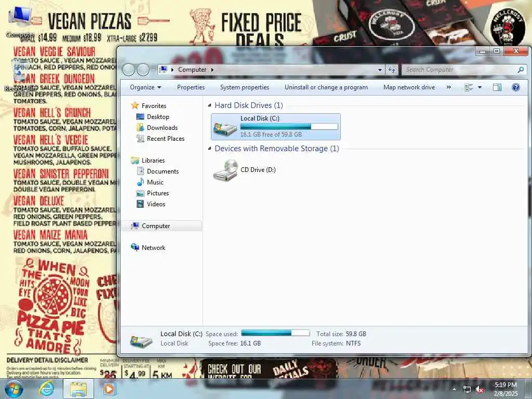This screenshot has width=532, height=399.
Task: Click the muted volume tray icon
Action: pos(480,390)
